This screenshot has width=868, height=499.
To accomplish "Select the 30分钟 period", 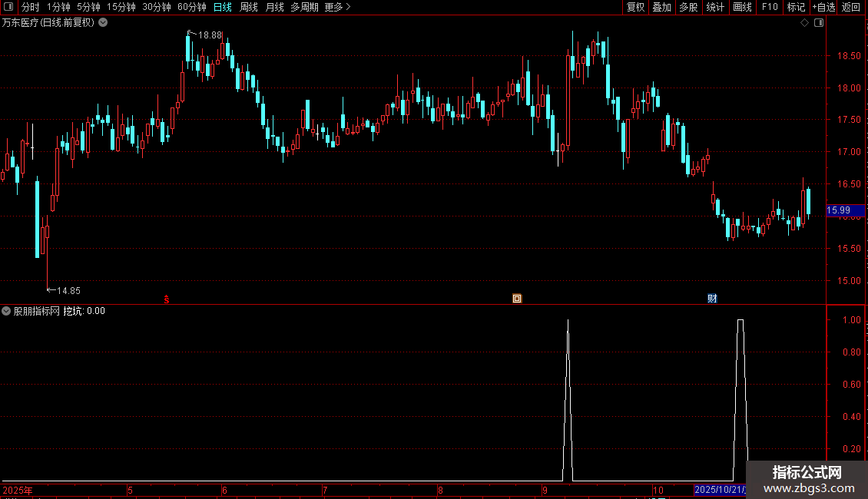I will click(x=156, y=7).
